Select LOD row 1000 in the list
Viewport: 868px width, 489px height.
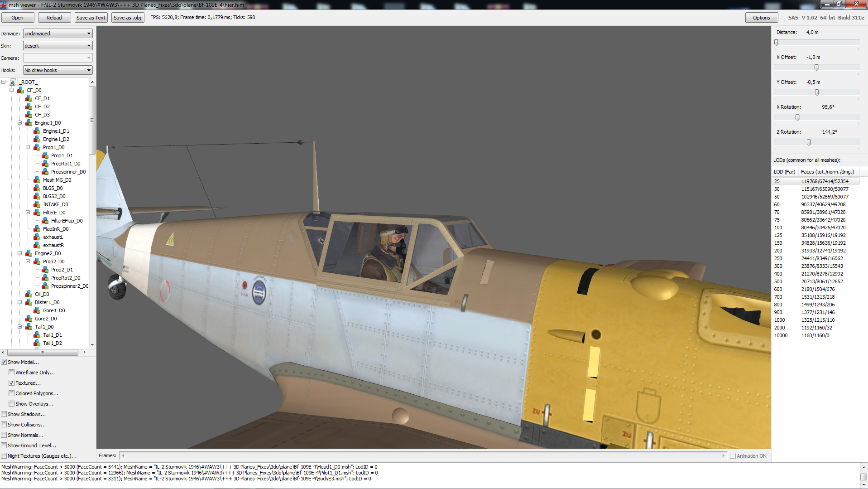pyautogui.click(x=815, y=320)
